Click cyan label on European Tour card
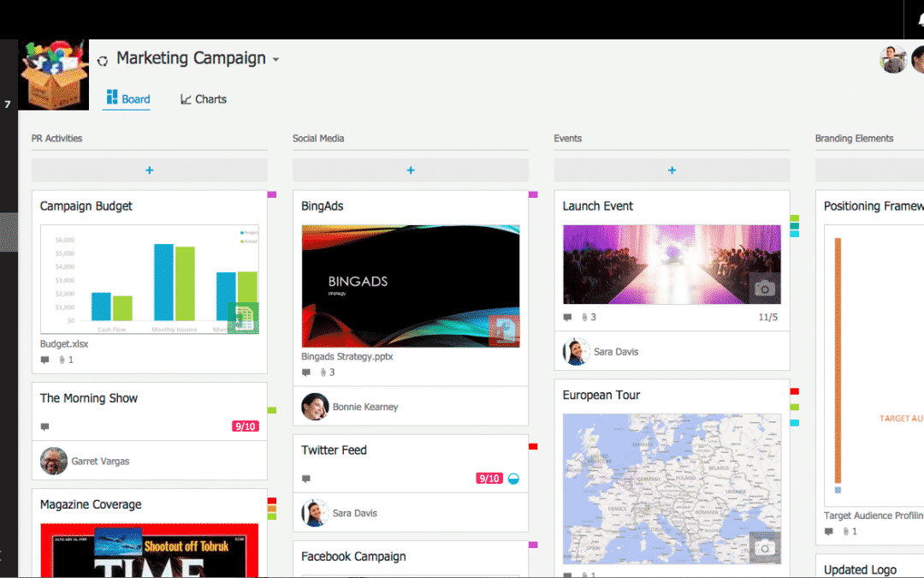924x578 pixels. [x=794, y=423]
